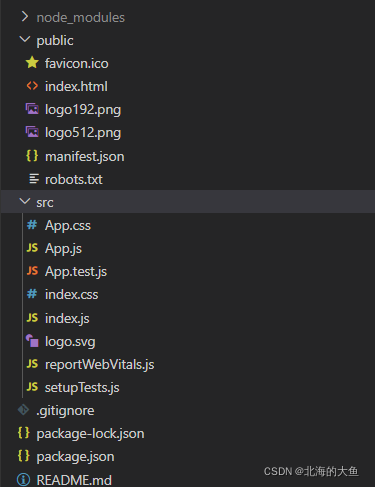375x487 pixels.
Task: Click the HTML icon of index.html
Action: pos(32,86)
